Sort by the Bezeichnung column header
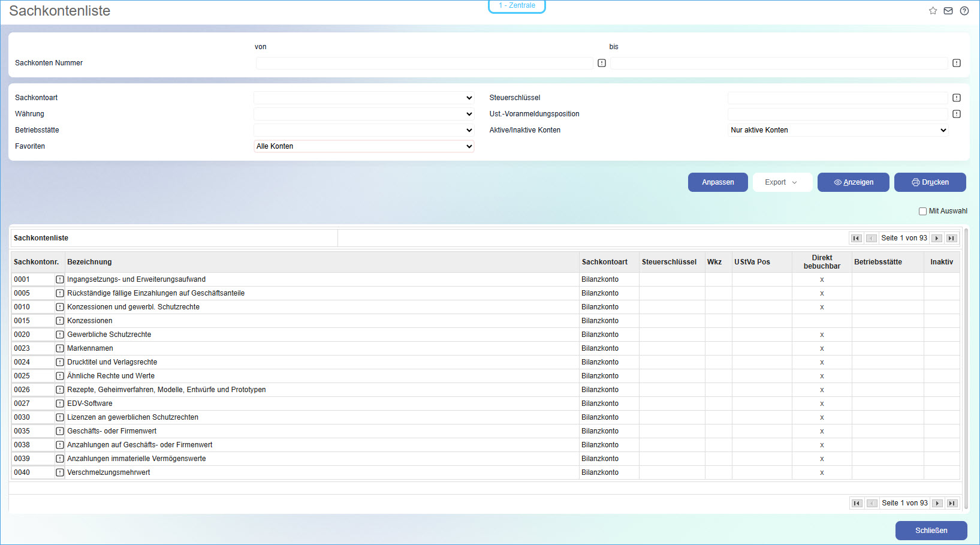Image resolution: width=980 pixels, height=545 pixels. point(89,262)
